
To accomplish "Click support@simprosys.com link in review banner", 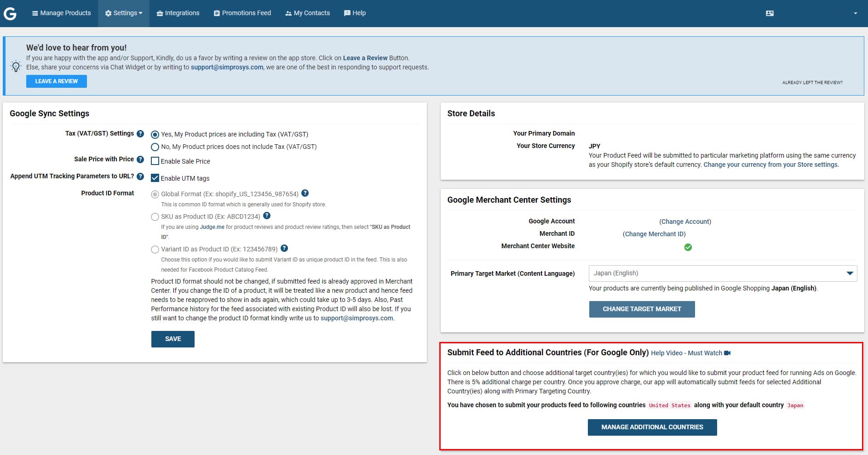I will tap(227, 67).
